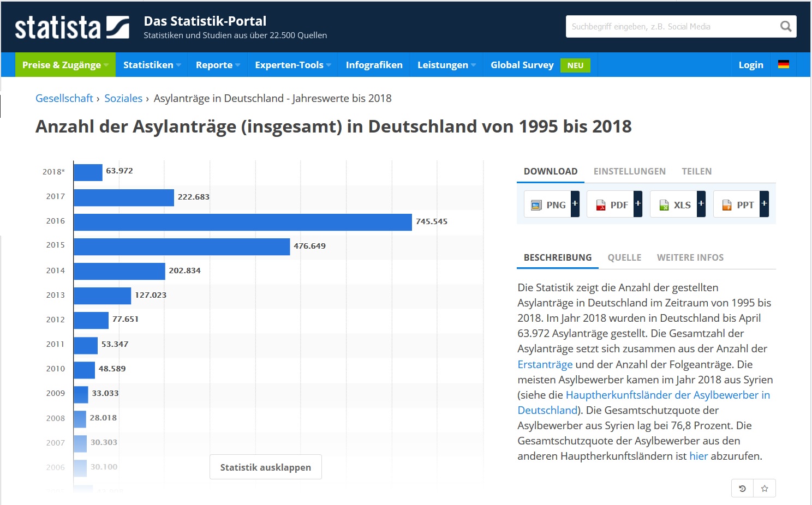Screen dimensions: 812x505
Task: Click the search magnifier icon
Action: click(786, 26)
